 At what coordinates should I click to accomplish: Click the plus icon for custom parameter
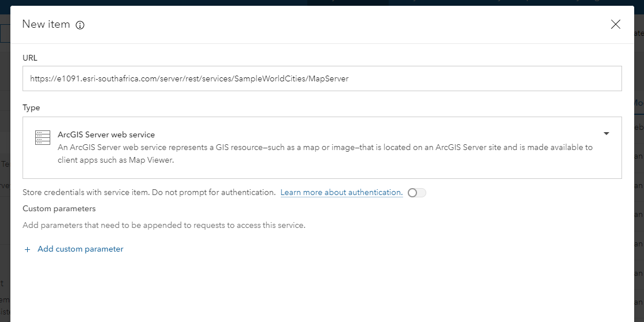point(27,249)
